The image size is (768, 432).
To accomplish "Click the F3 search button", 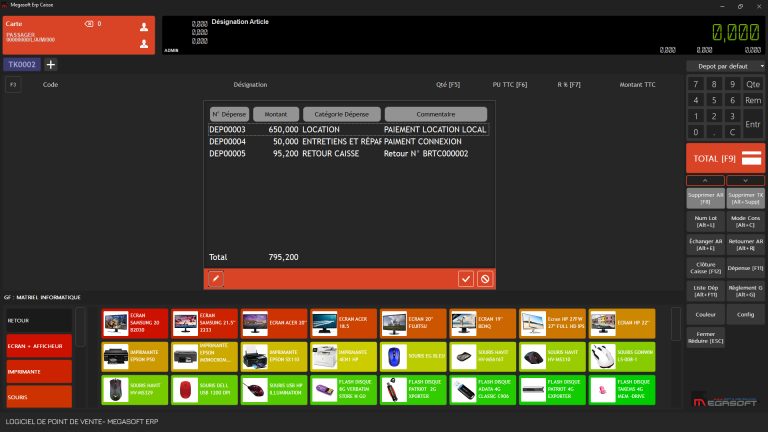I will [x=13, y=84].
